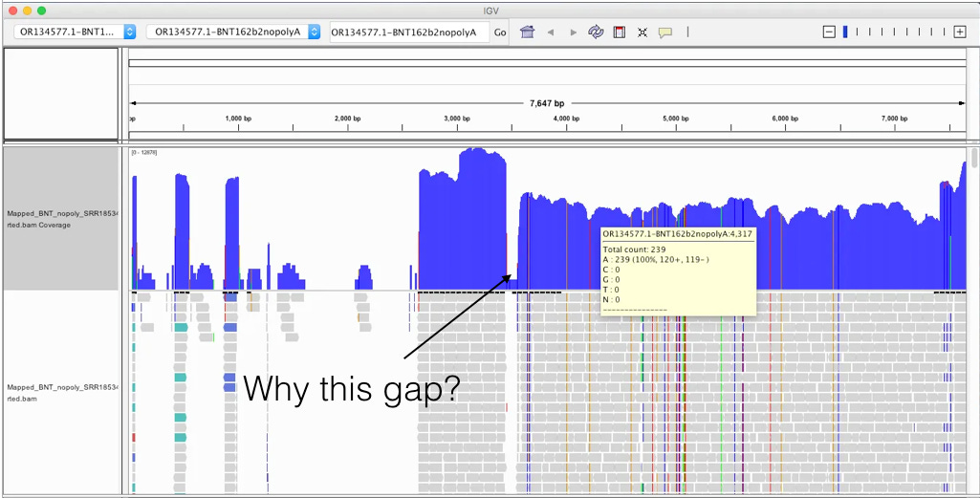Click the refresh screen icon

[x=596, y=32]
